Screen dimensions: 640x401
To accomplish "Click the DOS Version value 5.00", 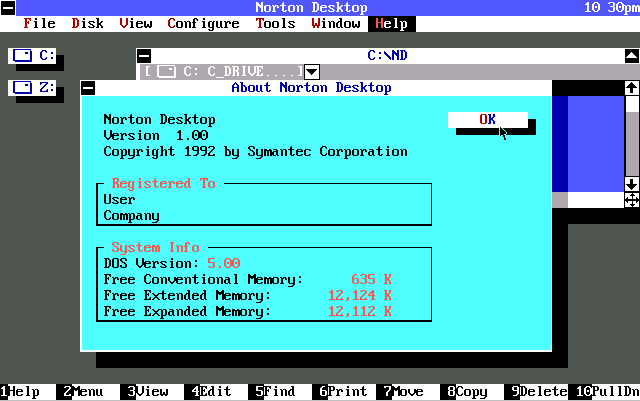I will [224, 264].
